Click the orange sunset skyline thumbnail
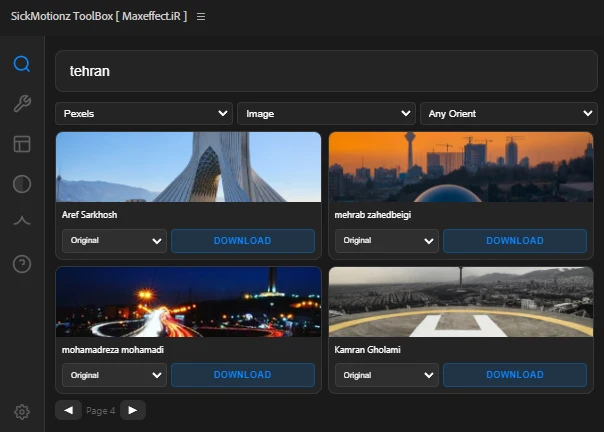The height and width of the screenshot is (432, 604). point(461,167)
